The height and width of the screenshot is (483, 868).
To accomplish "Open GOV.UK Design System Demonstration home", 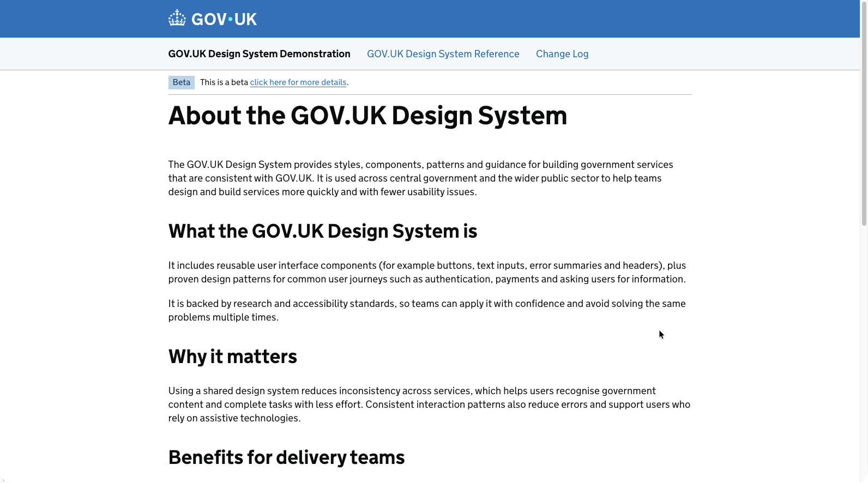I will [259, 54].
